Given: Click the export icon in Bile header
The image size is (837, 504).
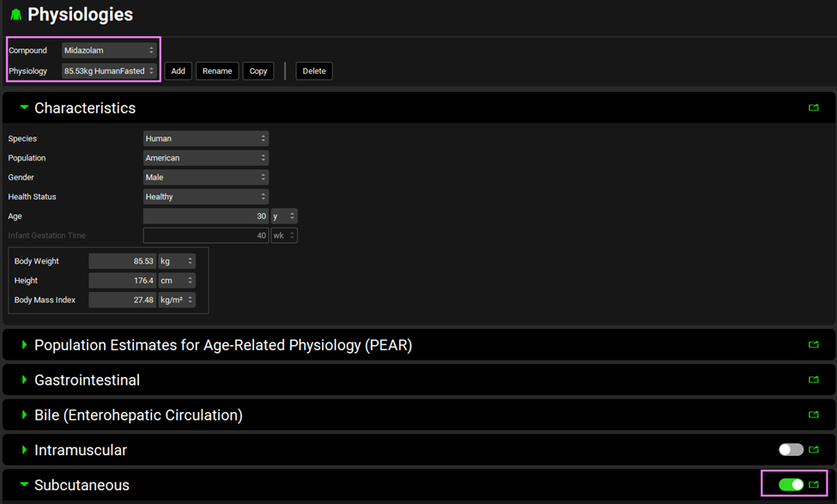Looking at the screenshot, I should coord(814,415).
